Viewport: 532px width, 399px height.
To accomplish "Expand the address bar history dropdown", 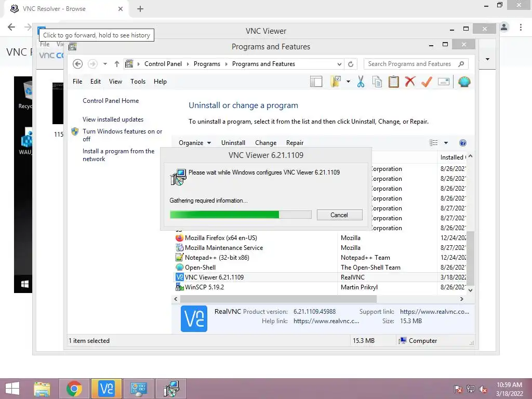I will pos(339,64).
